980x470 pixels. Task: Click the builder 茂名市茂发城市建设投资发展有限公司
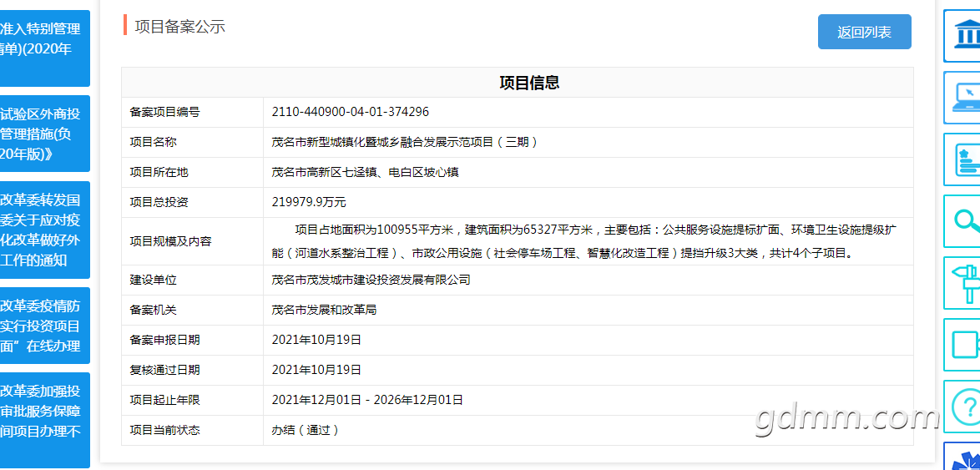click(371, 280)
